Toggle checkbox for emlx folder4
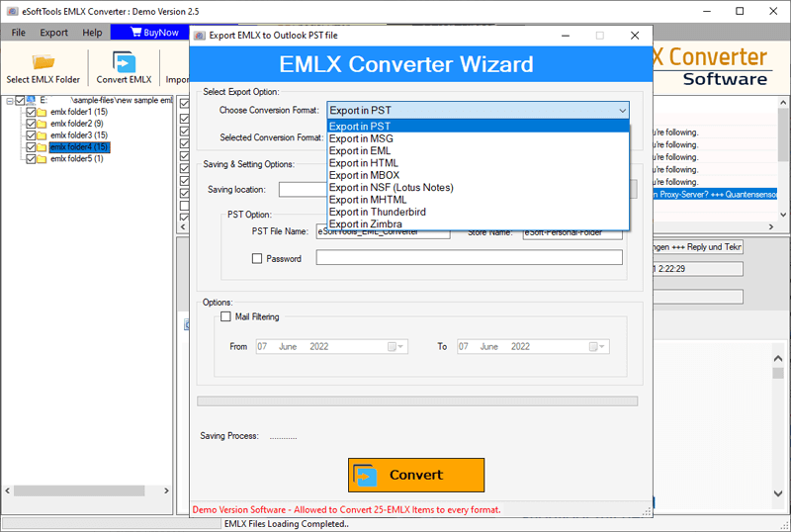The image size is (791, 532). pos(31,147)
